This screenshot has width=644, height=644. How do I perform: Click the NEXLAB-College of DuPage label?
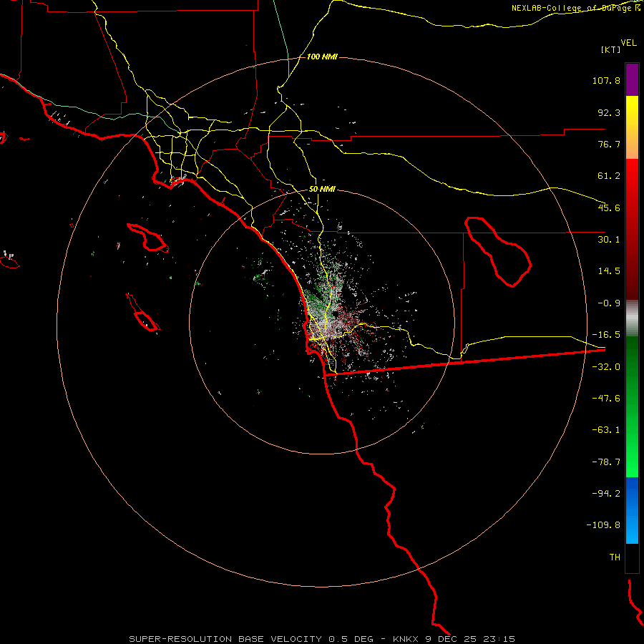click(x=572, y=8)
